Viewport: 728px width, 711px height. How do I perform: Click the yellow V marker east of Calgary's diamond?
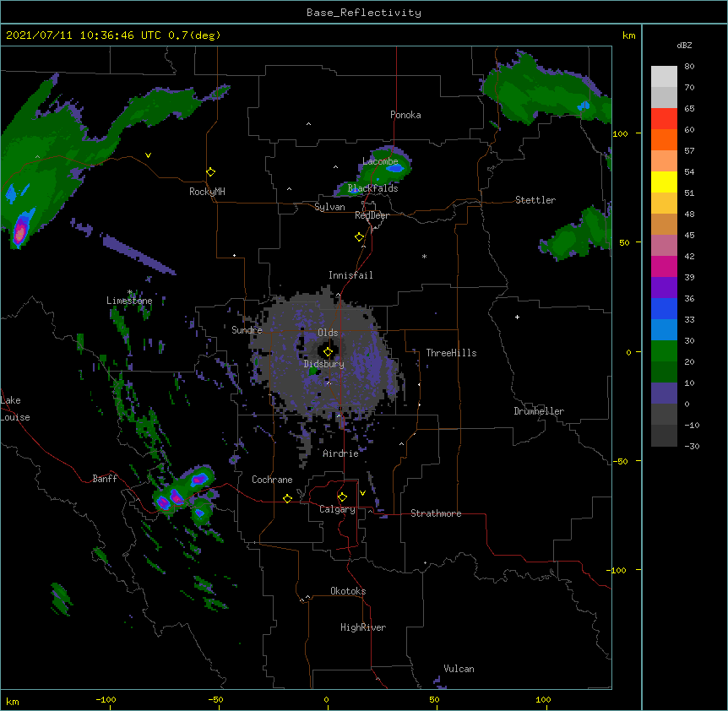(362, 493)
